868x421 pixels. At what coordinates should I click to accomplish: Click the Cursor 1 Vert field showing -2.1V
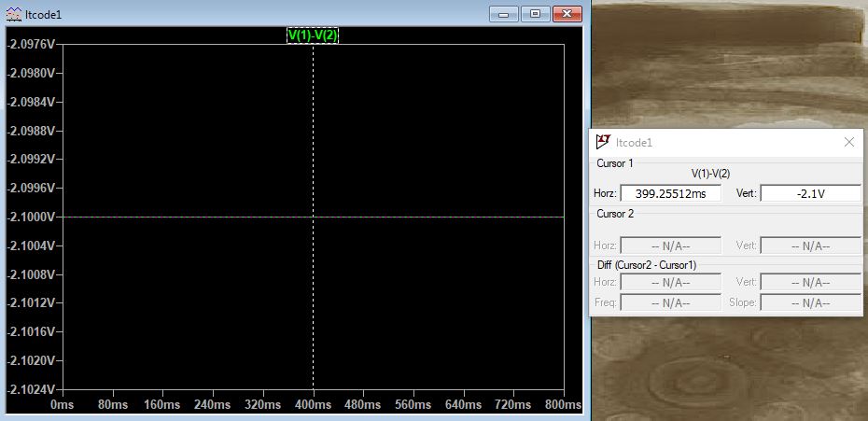[x=810, y=193]
